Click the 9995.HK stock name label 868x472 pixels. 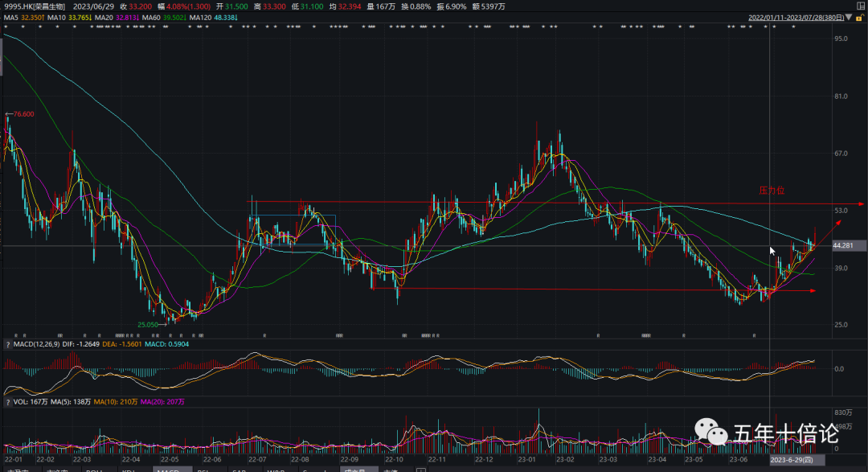[35, 6]
